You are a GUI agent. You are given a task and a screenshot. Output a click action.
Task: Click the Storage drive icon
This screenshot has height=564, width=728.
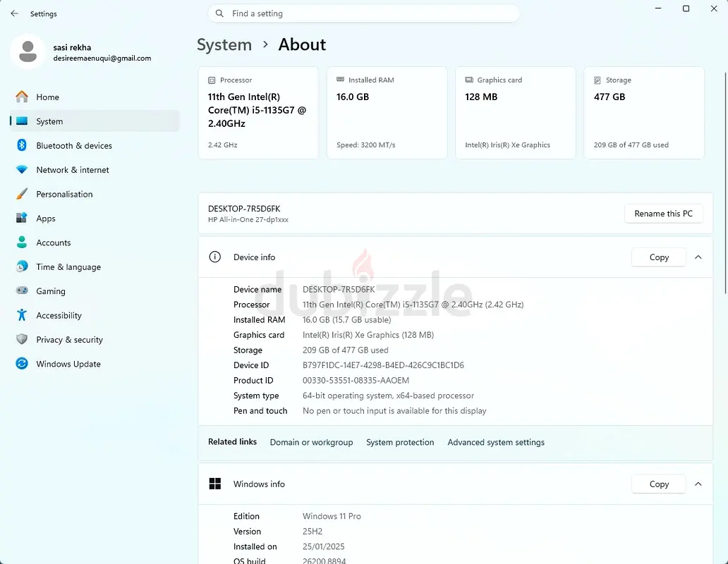[x=597, y=80]
